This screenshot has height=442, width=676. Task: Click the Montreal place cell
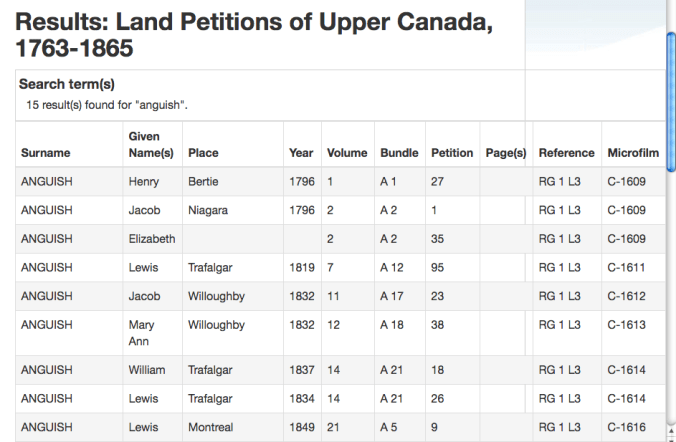(210, 427)
